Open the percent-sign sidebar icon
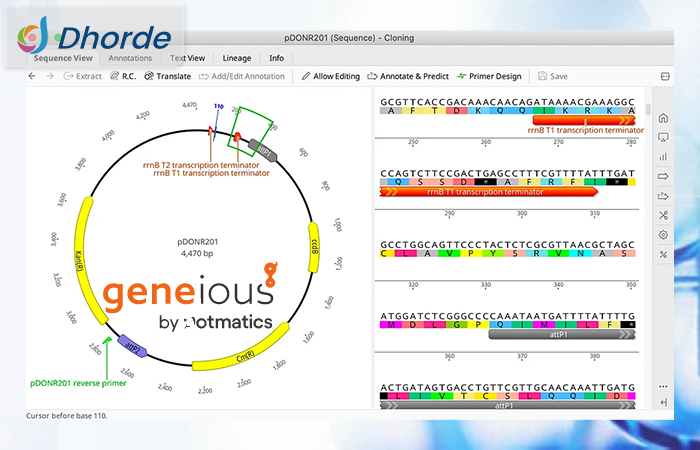The width and height of the screenshot is (700, 450). pyautogui.click(x=663, y=254)
